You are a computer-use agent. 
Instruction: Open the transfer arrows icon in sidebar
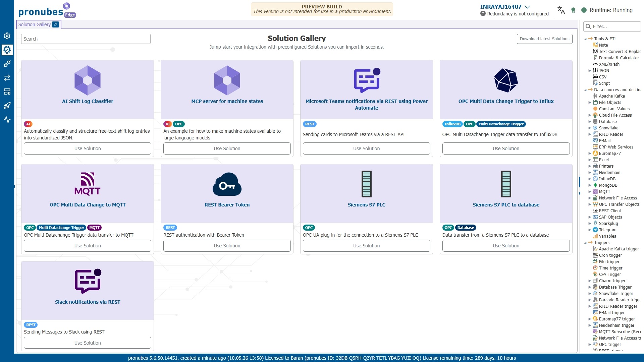tap(7, 78)
